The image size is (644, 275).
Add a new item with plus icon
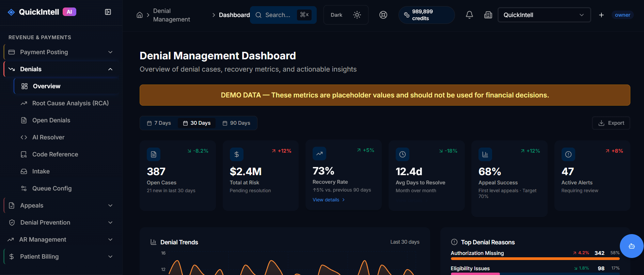[601, 15]
